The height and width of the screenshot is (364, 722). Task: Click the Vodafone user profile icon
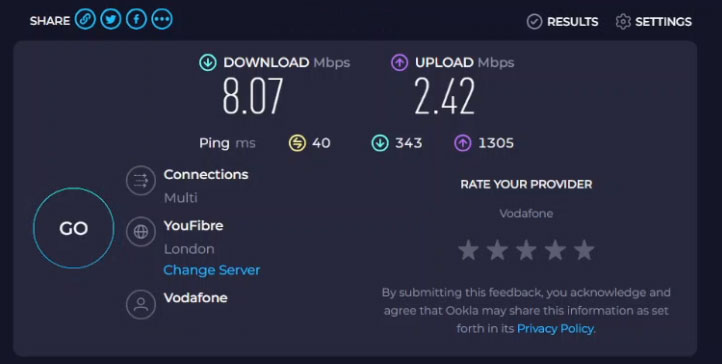(141, 304)
